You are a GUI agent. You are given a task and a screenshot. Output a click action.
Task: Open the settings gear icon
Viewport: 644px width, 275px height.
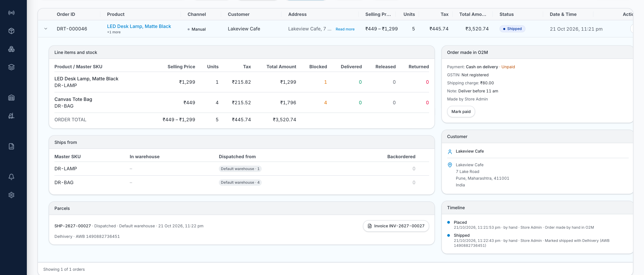[11, 195]
